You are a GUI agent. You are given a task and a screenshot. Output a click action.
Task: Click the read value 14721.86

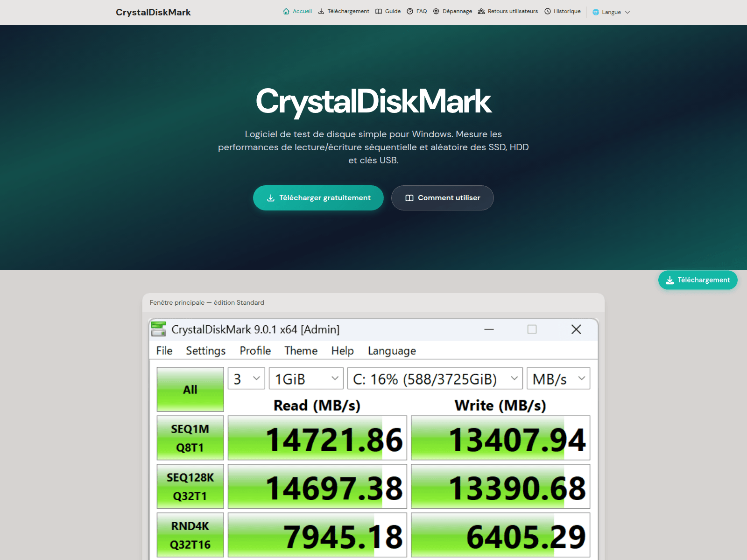point(317,438)
